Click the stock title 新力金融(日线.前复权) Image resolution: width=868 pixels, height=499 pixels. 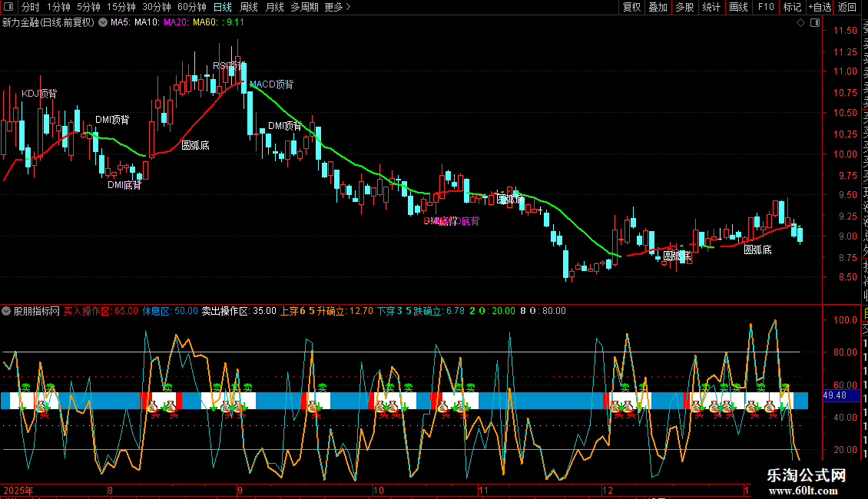tap(48, 23)
